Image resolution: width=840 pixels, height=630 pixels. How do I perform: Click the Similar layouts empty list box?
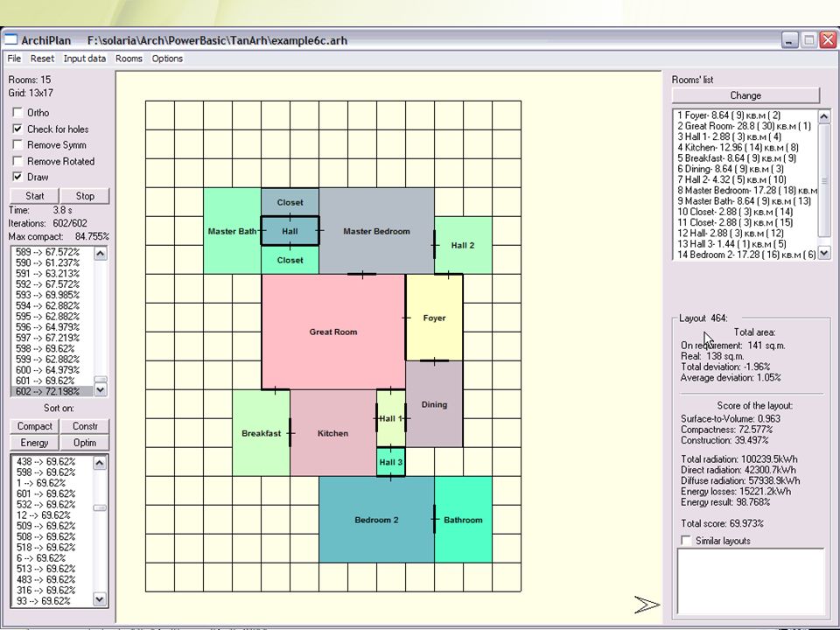coord(751,581)
